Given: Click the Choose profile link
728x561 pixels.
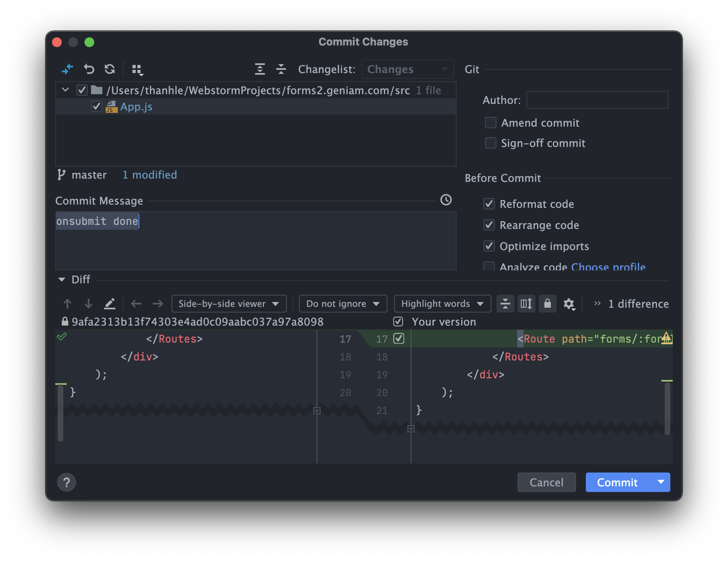Looking at the screenshot, I should pyautogui.click(x=608, y=267).
